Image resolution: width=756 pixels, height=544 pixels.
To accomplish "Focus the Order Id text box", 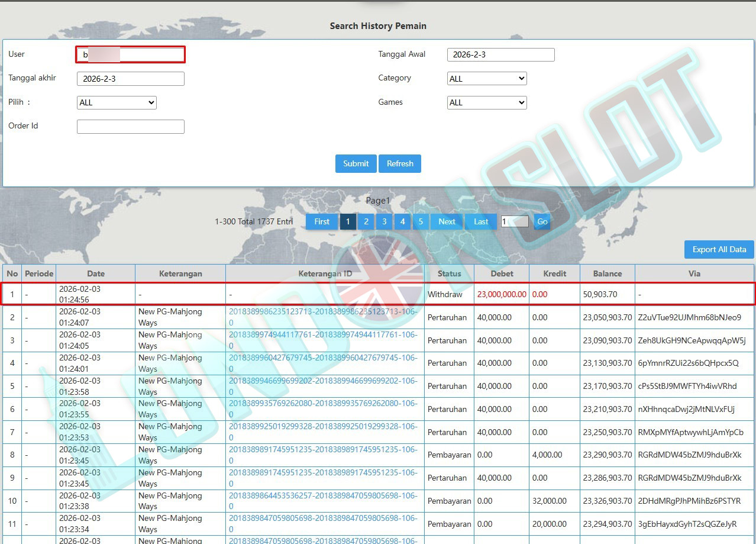I will tap(131, 127).
